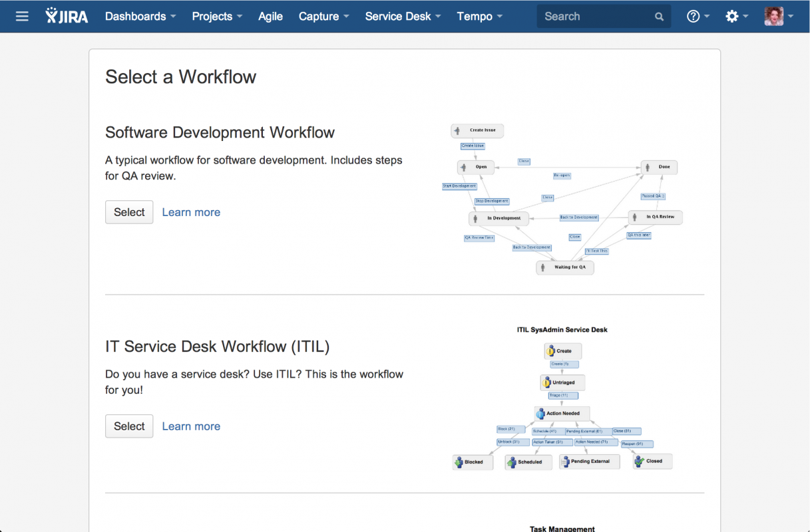Viewport: 810px width, 532px height.
Task: Expand the Dashboards dropdown
Action: (140, 16)
